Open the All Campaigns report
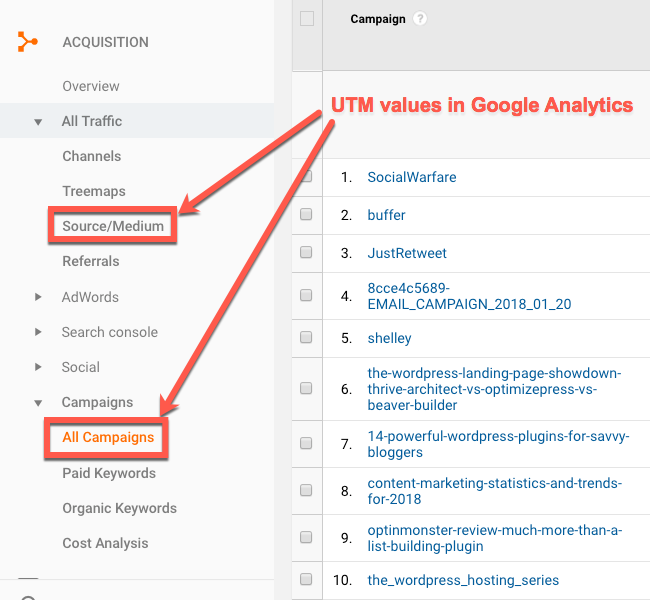Viewport: 650px width, 600px height. [x=108, y=437]
